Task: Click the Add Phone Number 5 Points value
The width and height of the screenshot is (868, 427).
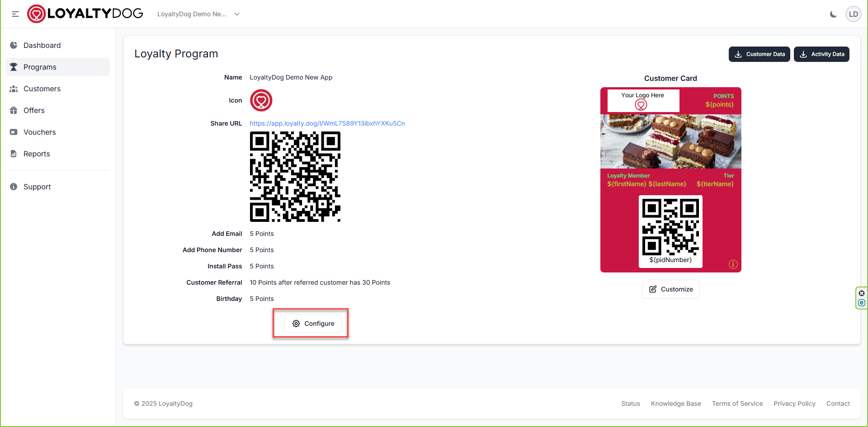Action: pyautogui.click(x=262, y=250)
